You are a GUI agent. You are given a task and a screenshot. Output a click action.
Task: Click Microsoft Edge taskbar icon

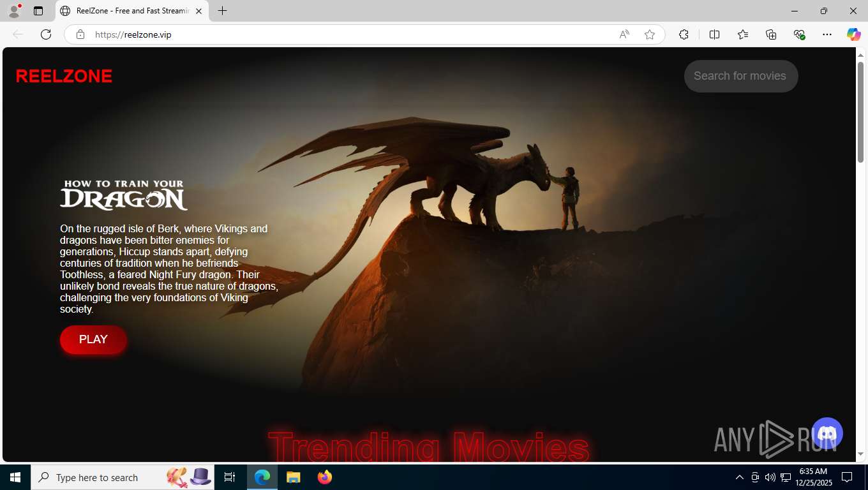click(x=262, y=477)
